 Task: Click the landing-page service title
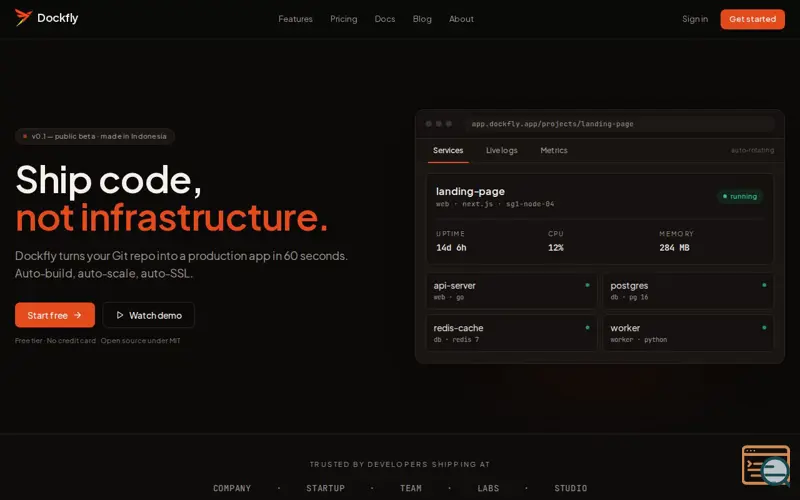click(x=470, y=191)
